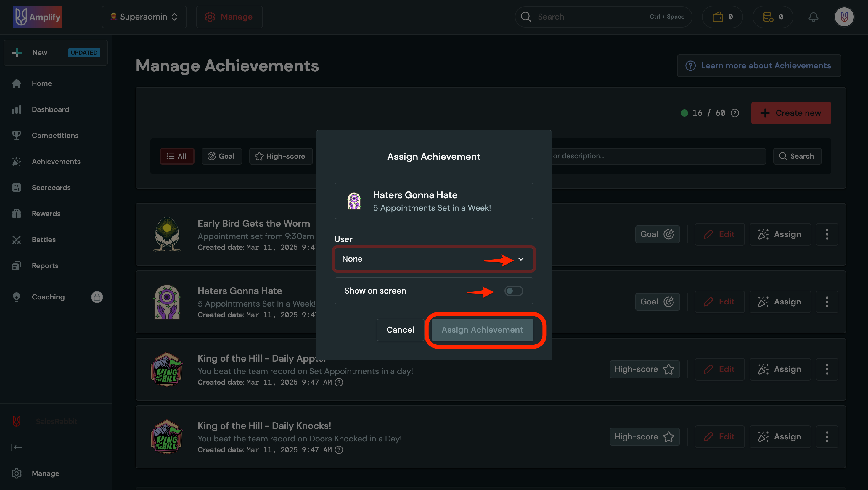Open Learn more about Achievements link

click(x=758, y=65)
